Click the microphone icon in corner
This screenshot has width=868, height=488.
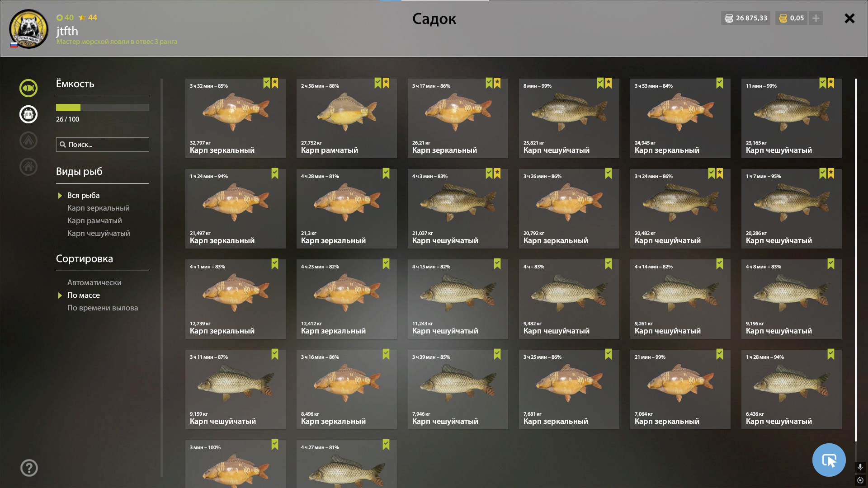pyautogui.click(x=860, y=467)
